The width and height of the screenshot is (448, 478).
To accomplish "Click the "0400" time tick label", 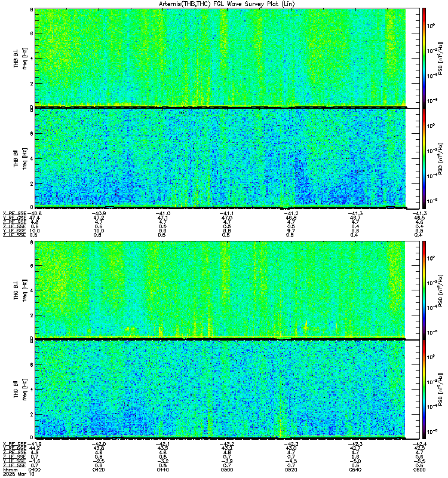I will pos(35,470).
